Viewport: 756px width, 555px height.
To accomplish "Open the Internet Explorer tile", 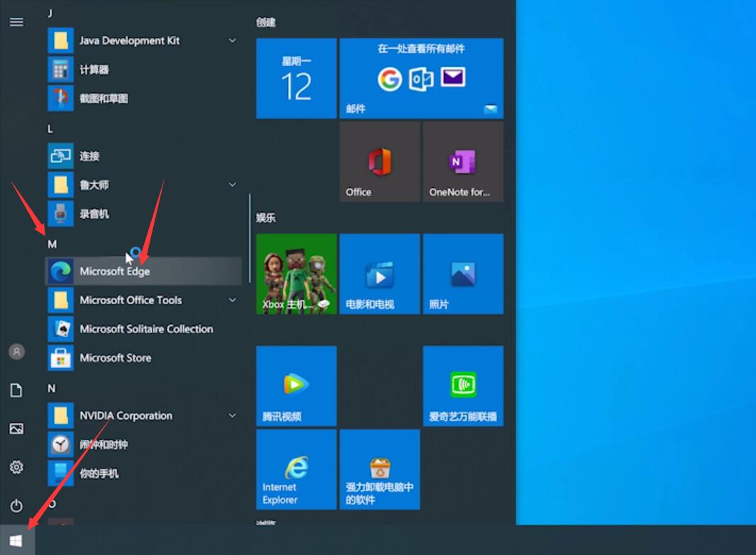I will (x=296, y=470).
